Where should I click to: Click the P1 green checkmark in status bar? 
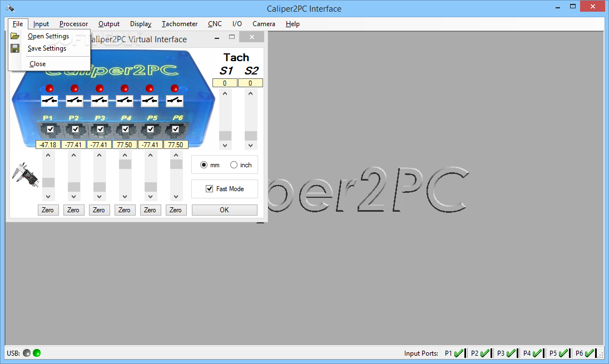[458, 353]
